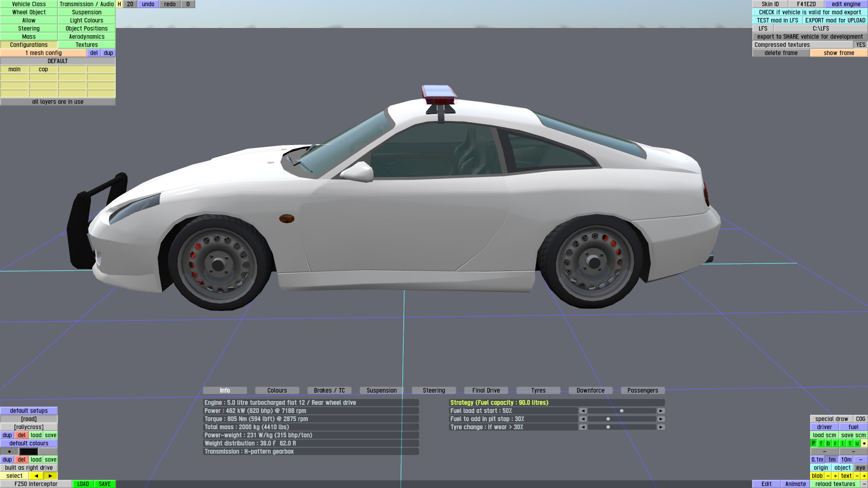
Task: Toggle built as right drive option
Action: tap(29, 468)
